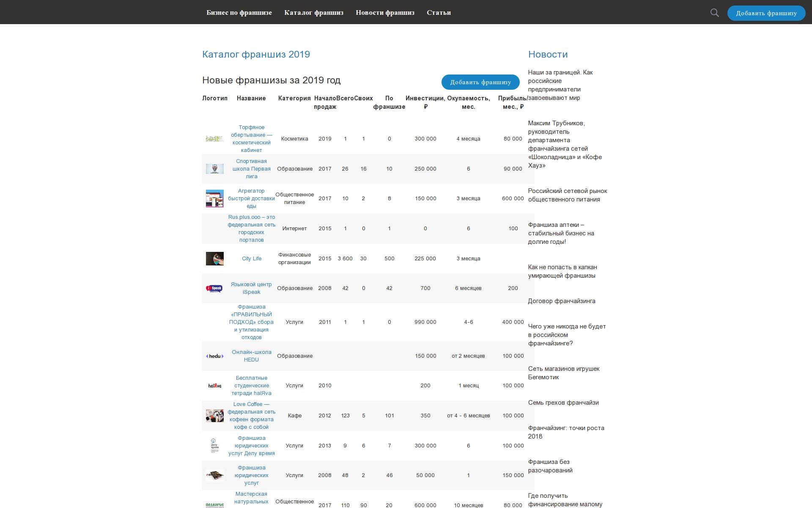Click the Спортивная школа Первая лига logo
Screen dimensions: 812x508
[x=215, y=169]
